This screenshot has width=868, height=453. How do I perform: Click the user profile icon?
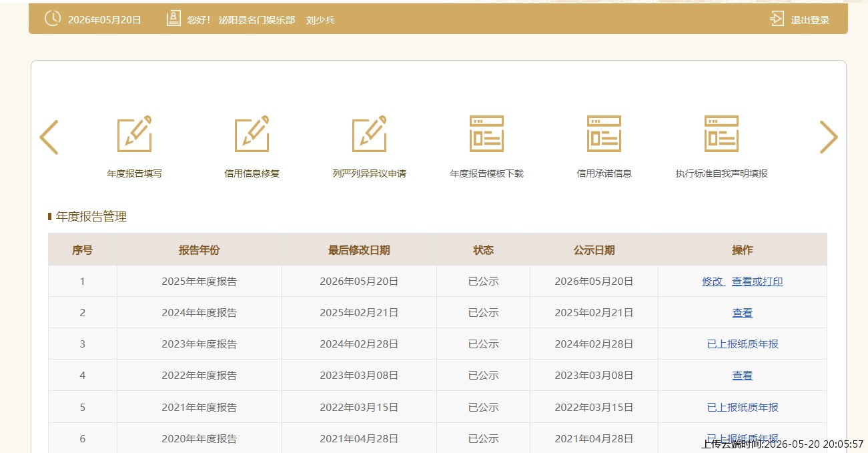173,19
